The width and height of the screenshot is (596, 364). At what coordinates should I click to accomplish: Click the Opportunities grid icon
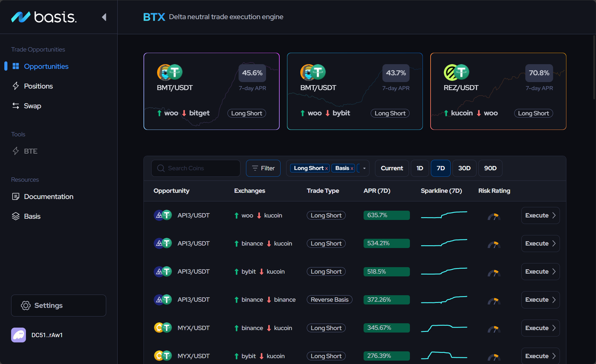(16, 66)
